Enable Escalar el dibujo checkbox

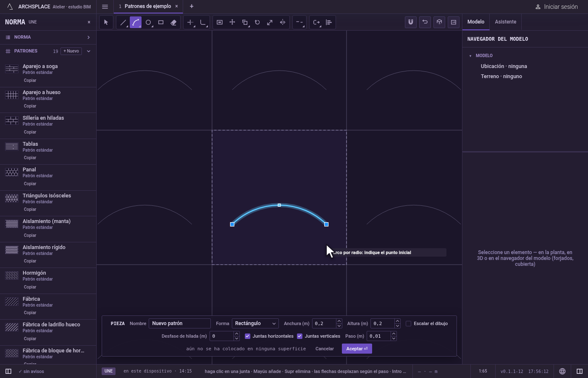click(x=408, y=323)
